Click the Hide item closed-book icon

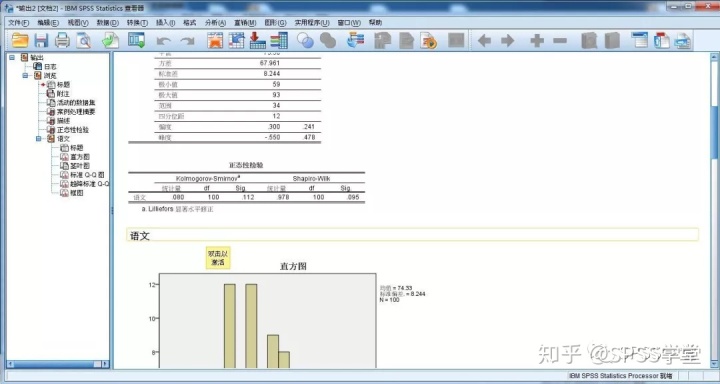point(612,41)
